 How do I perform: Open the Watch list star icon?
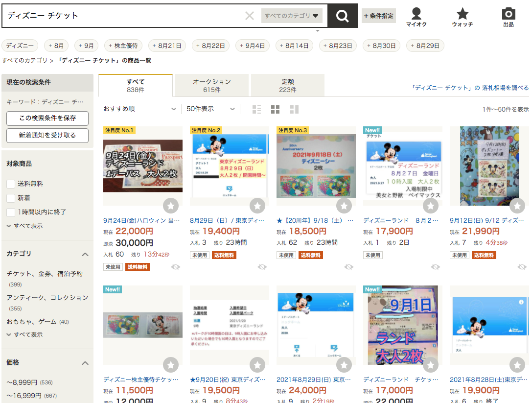click(462, 17)
